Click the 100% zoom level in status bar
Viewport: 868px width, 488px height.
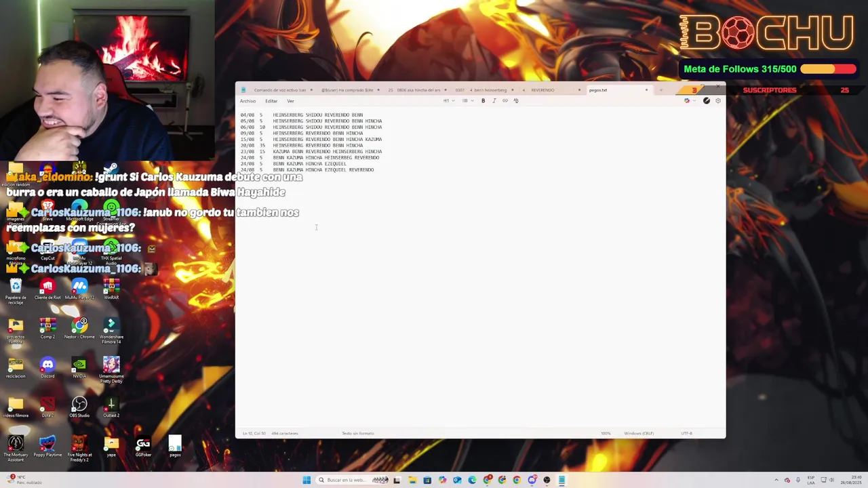point(606,433)
